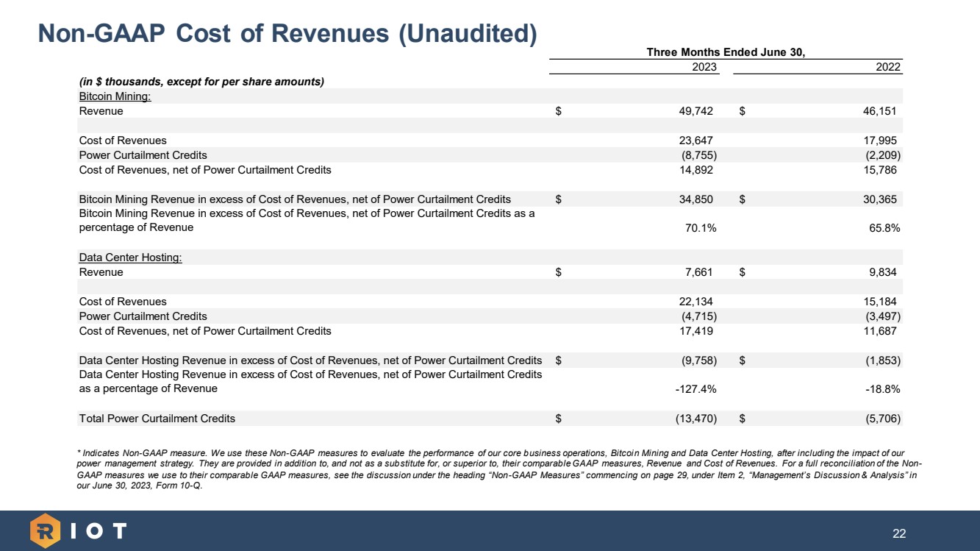Click the 2022 column header
This screenshot has width=980, height=551.
click(888, 67)
